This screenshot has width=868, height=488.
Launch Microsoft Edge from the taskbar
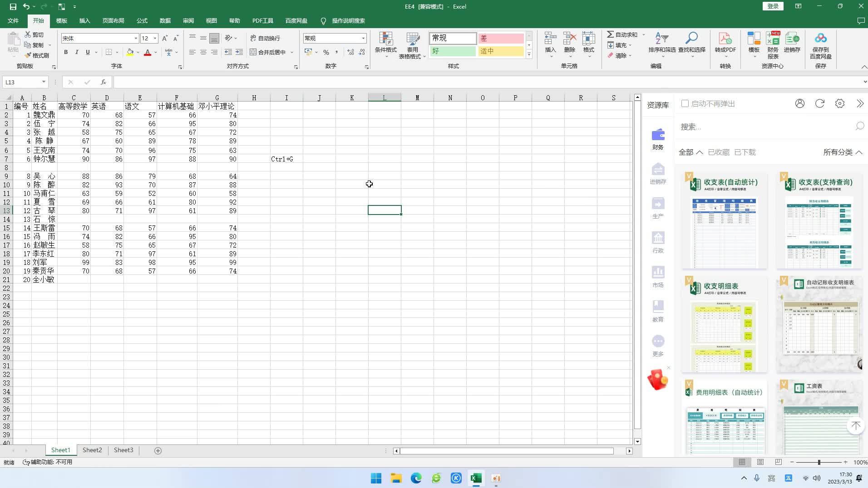point(416,478)
